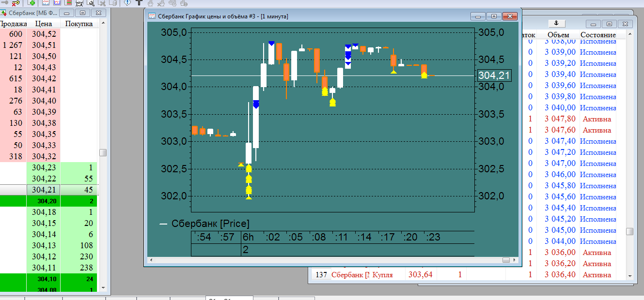
Task: Click the black T text tool icon
Action: pos(139,2)
